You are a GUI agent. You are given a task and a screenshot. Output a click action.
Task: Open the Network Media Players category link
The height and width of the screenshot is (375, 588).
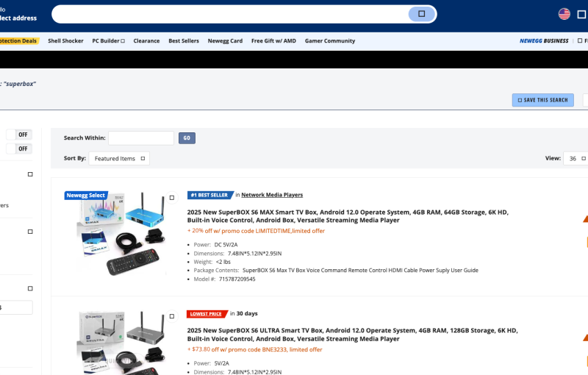point(272,195)
